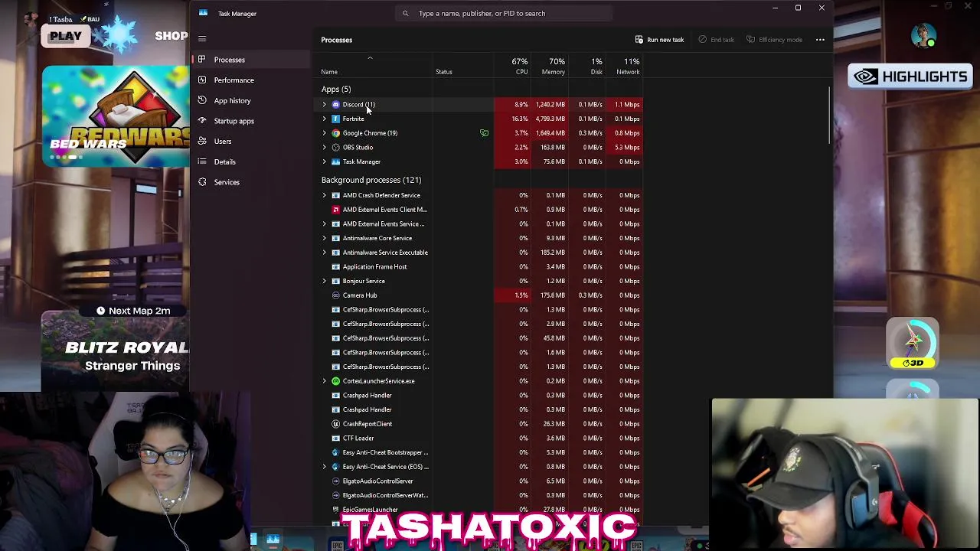Switch to the Services page
Image resolution: width=980 pixels, height=551 pixels.
(251, 182)
